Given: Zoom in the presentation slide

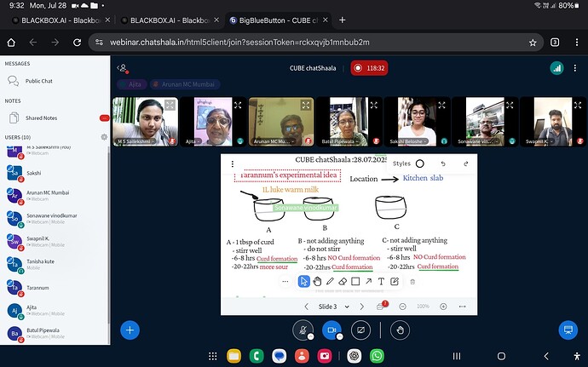Looking at the screenshot, I should [443, 307].
